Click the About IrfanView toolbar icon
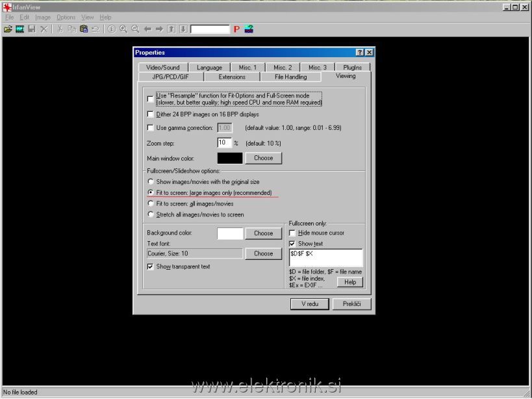This screenshot has width=532, height=399. [249, 29]
